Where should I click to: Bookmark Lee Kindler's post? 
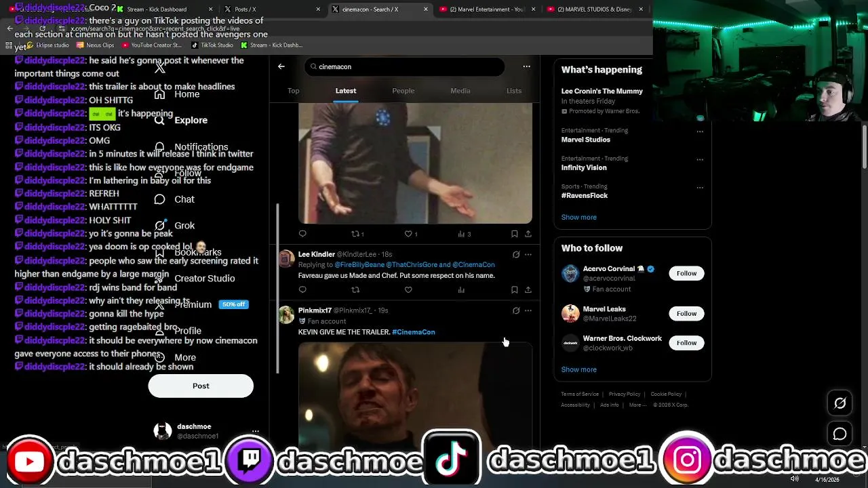point(515,290)
